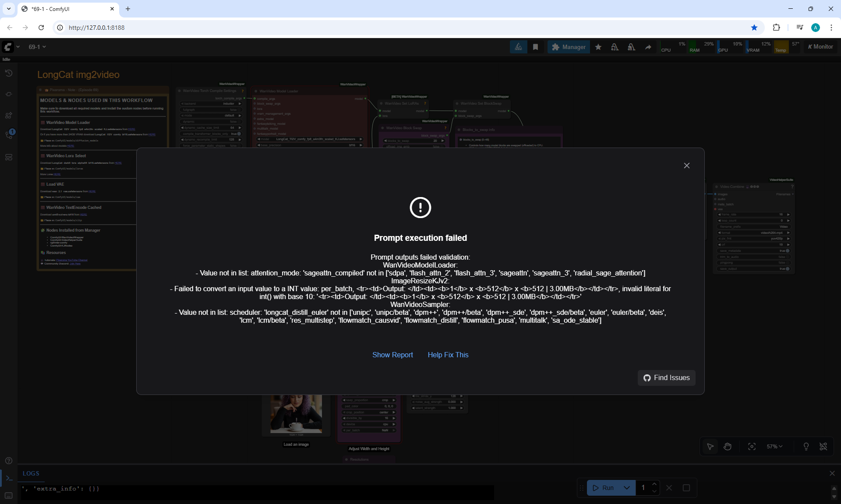
Task: Click the share arrow icon
Action: (648, 47)
